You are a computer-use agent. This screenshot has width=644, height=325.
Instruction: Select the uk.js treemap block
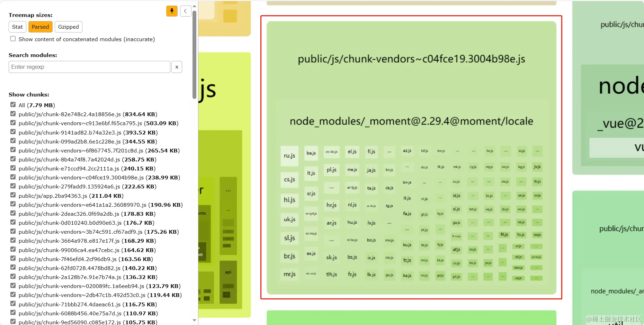pyautogui.click(x=289, y=220)
